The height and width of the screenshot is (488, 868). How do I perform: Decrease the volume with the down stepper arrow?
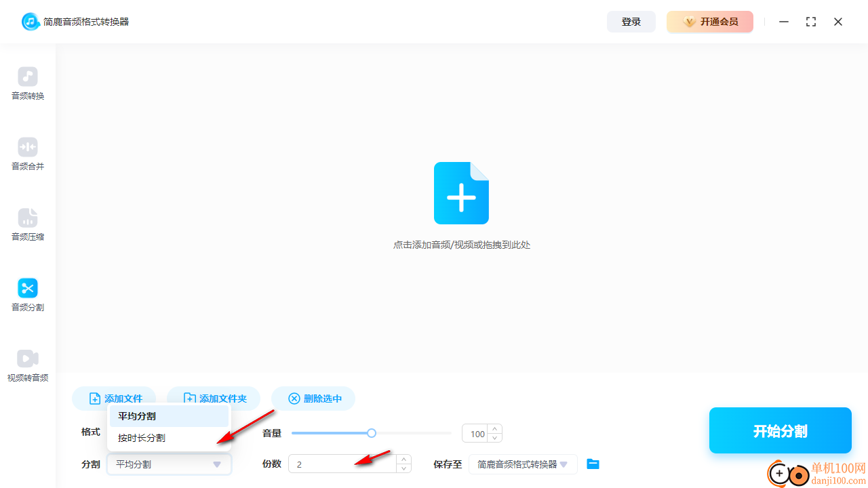pos(495,438)
